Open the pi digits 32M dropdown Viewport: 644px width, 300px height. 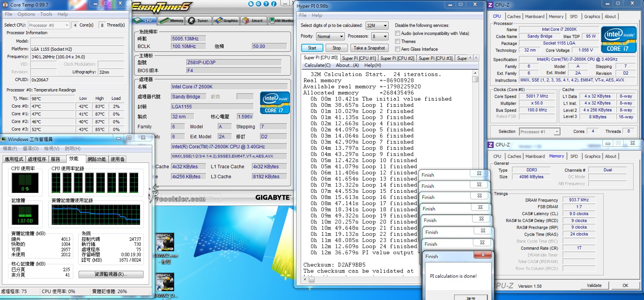click(x=377, y=25)
